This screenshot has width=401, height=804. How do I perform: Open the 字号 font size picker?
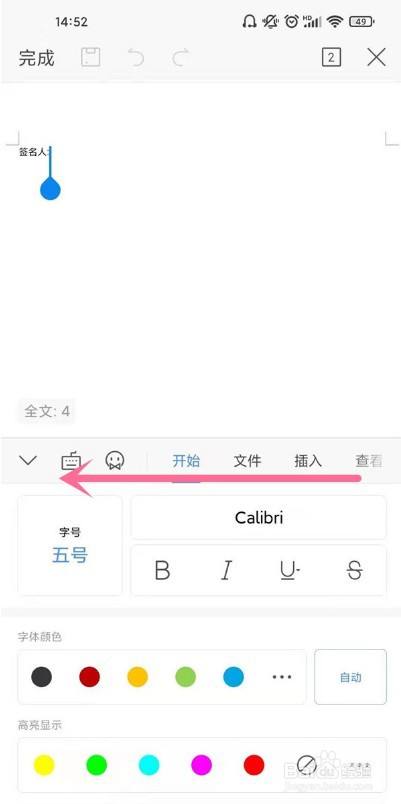[x=70, y=545]
